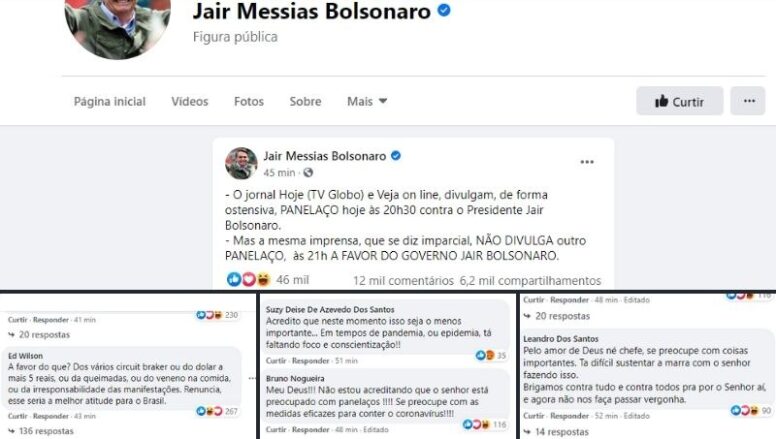
Task: Open the 12 mil comentários link
Action: tap(403, 281)
